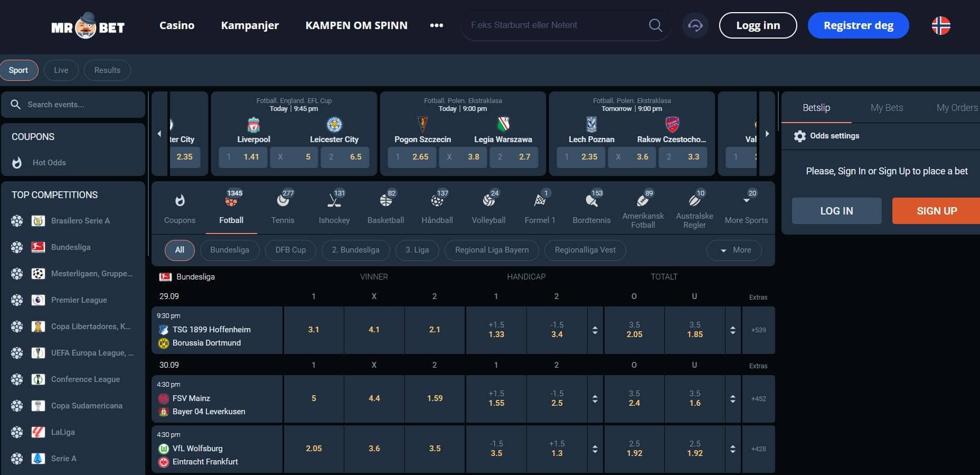Select the Coupons flame sport icon

[x=180, y=200]
